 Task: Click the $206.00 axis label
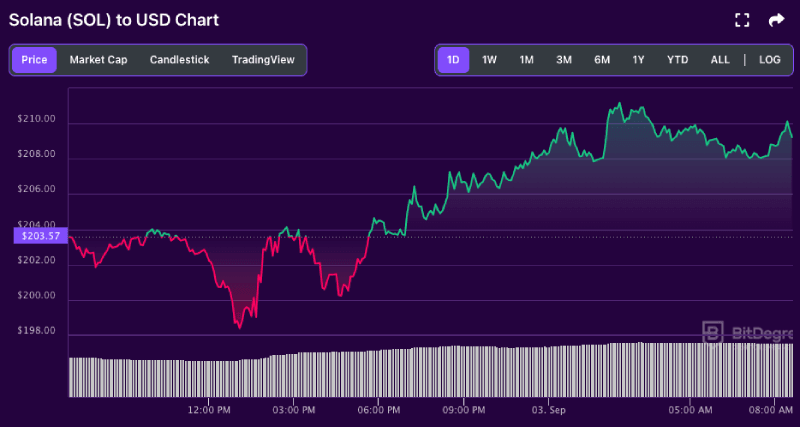click(x=38, y=189)
